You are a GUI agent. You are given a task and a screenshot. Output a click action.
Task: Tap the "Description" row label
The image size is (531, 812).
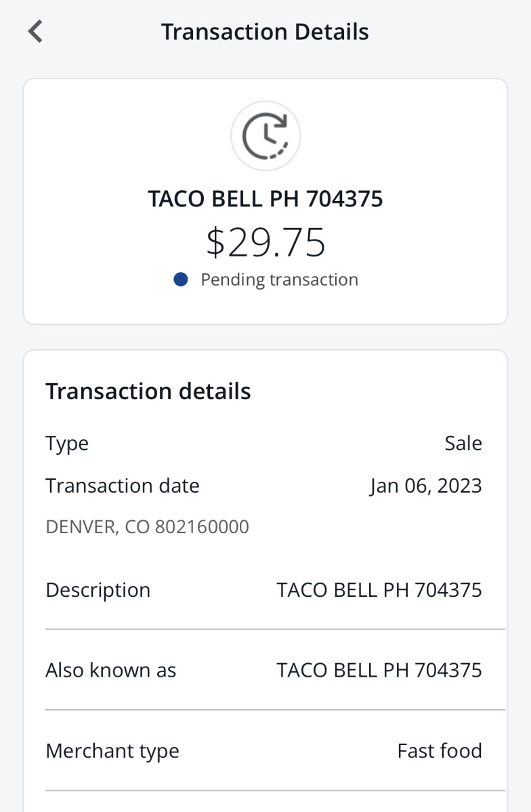click(x=98, y=590)
